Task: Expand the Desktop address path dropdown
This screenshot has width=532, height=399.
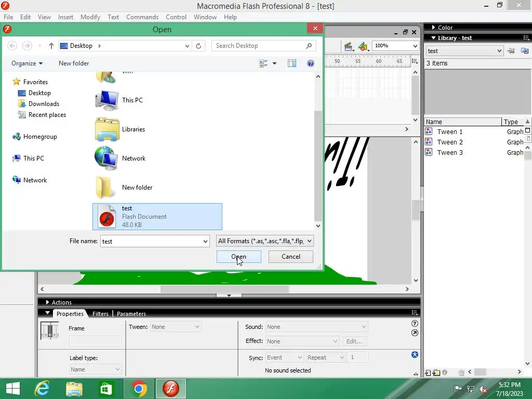Action: 187,46
